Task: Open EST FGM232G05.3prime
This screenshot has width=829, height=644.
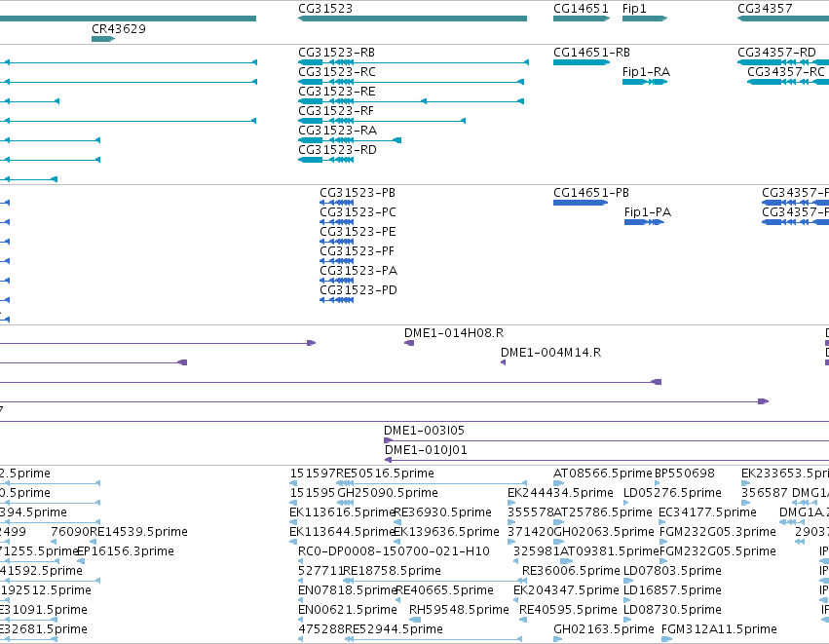Action: coord(662,542)
